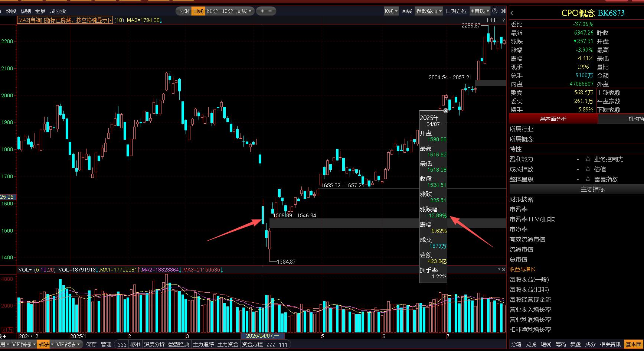644x351 pixels.
Task: Select the 基本面 bottom tab
Action: click(x=633, y=344)
